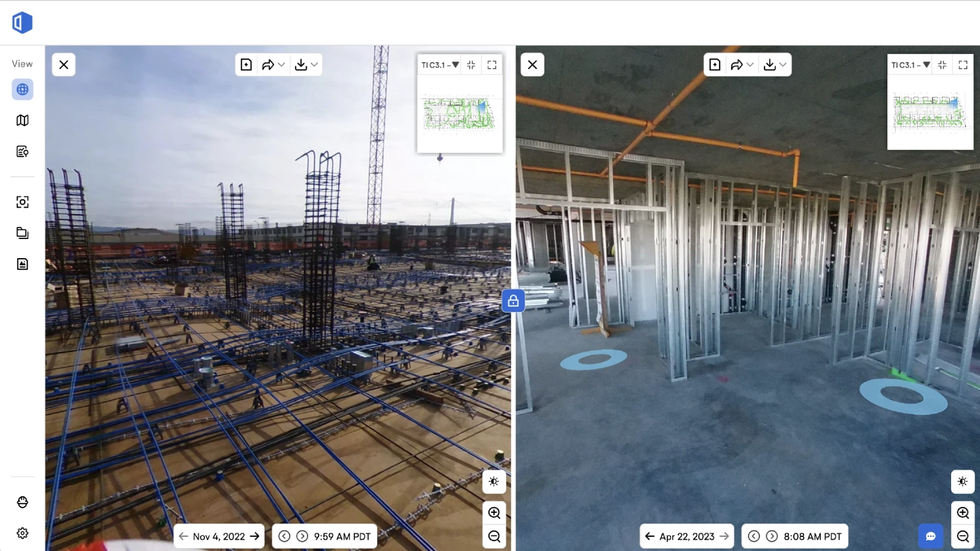Toggle brightness in the left pane
The width and height of the screenshot is (980, 551).
point(494,482)
